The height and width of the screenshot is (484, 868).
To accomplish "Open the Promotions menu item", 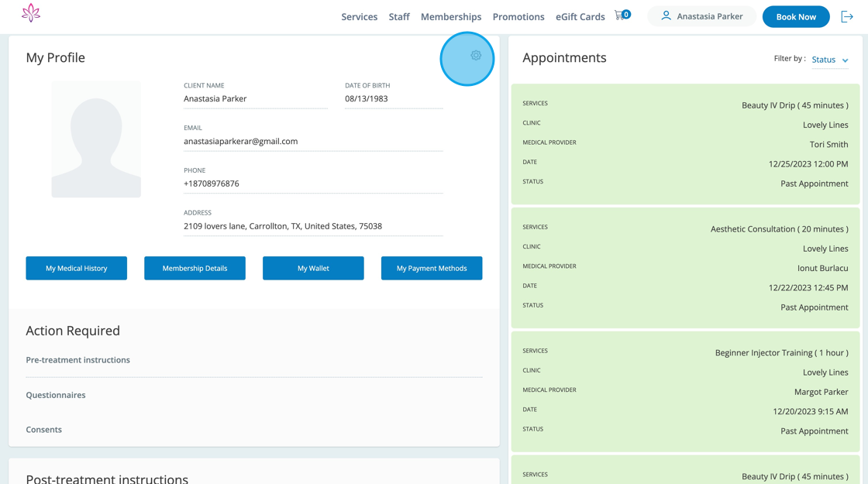I will point(518,17).
